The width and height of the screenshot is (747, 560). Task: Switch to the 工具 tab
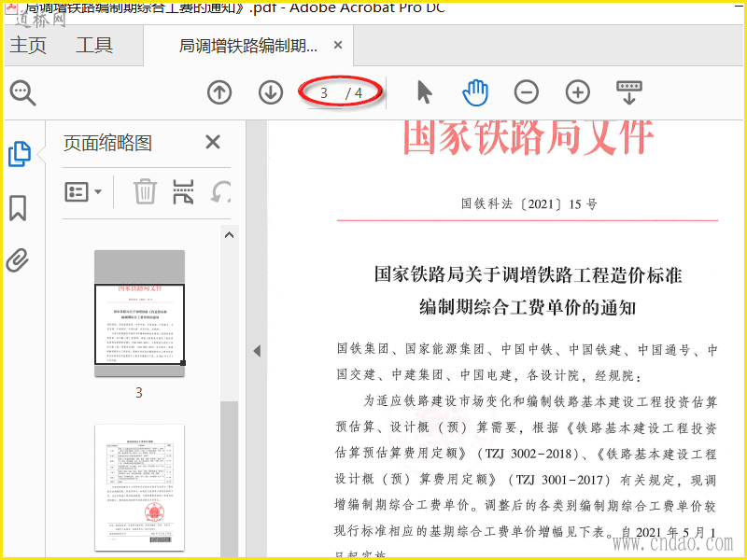click(x=94, y=46)
